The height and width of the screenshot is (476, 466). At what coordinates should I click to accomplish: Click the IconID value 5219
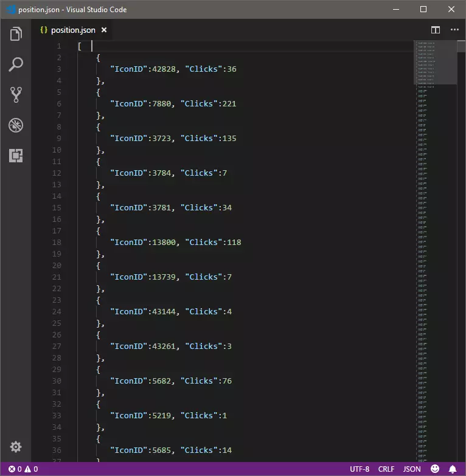click(x=162, y=416)
